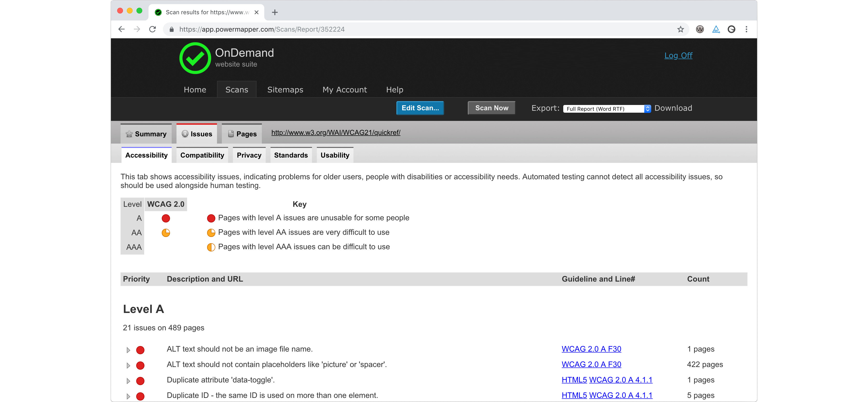
Task: Open Chrome three-dot menu
Action: click(746, 29)
